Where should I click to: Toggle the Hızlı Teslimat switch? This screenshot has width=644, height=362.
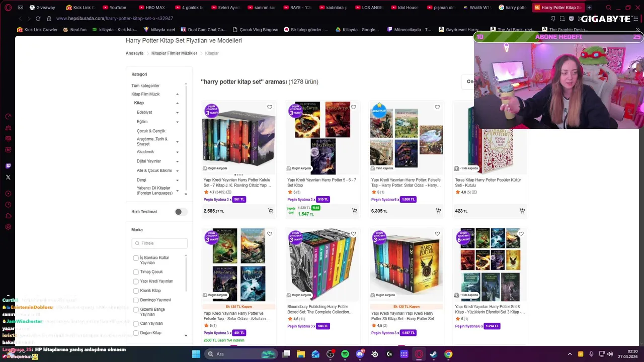point(181,212)
